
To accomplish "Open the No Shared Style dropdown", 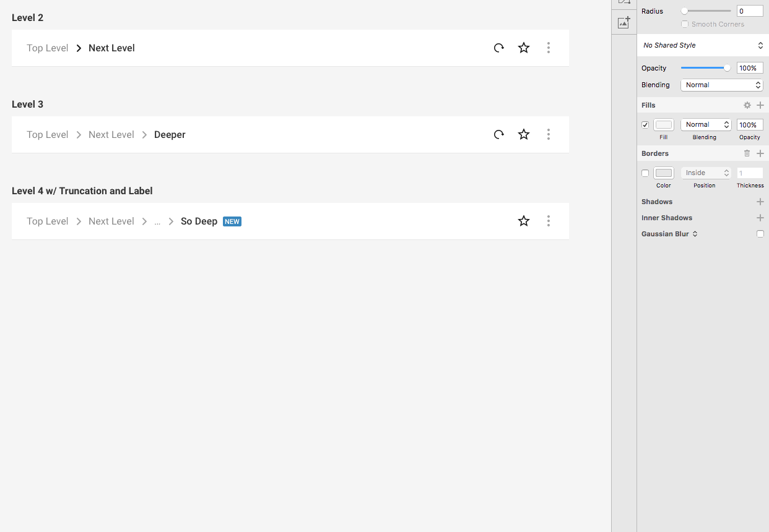I will tap(702, 45).
